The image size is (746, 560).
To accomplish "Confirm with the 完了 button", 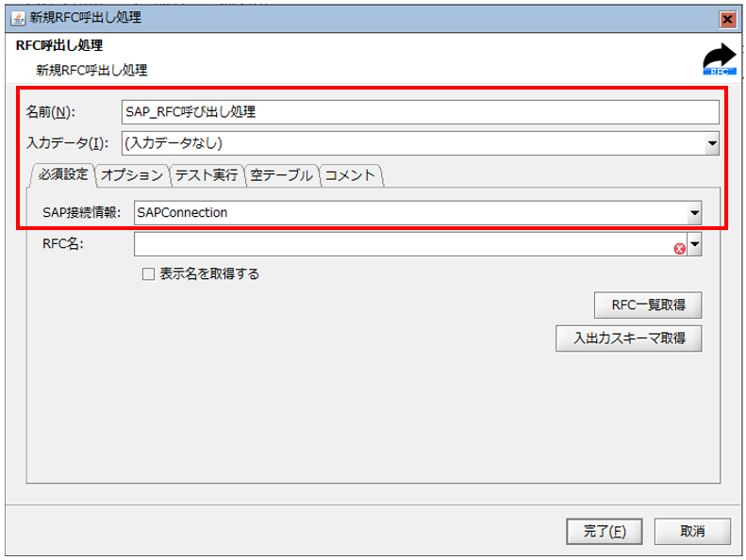I will click(x=605, y=531).
